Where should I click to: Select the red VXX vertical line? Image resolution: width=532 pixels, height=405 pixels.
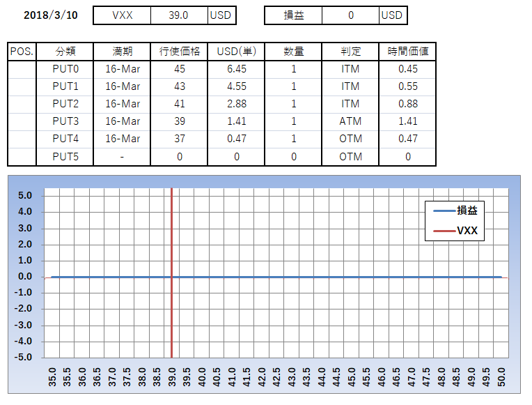[x=172, y=273]
